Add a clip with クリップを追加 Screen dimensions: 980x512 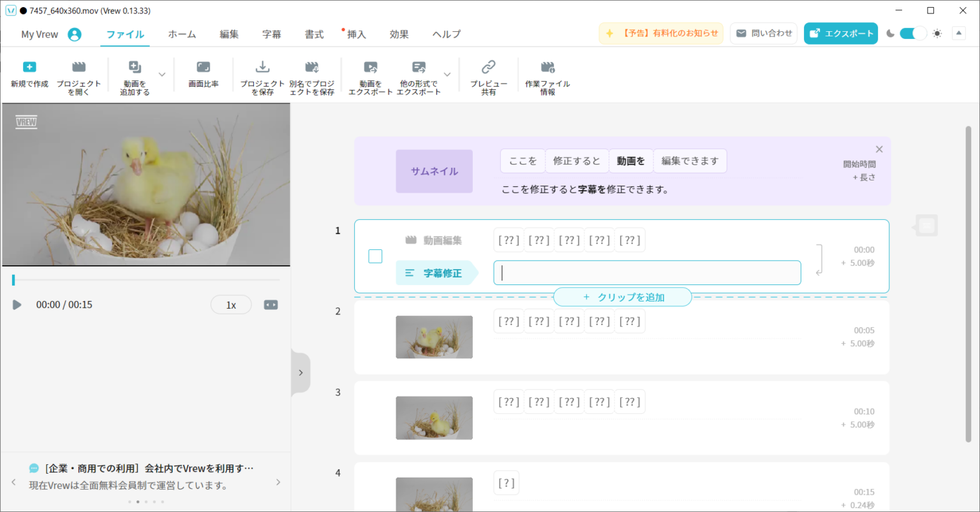(622, 296)
